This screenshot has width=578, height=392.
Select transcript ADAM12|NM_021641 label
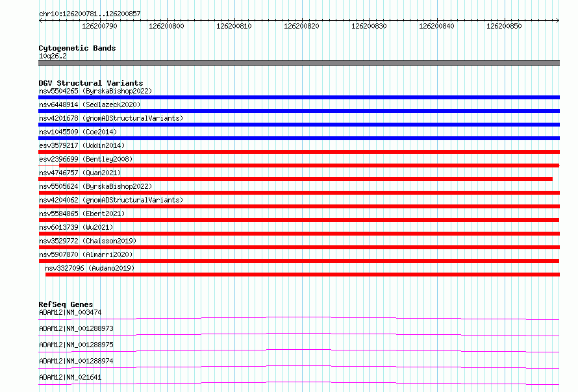[x=70, y=377]
